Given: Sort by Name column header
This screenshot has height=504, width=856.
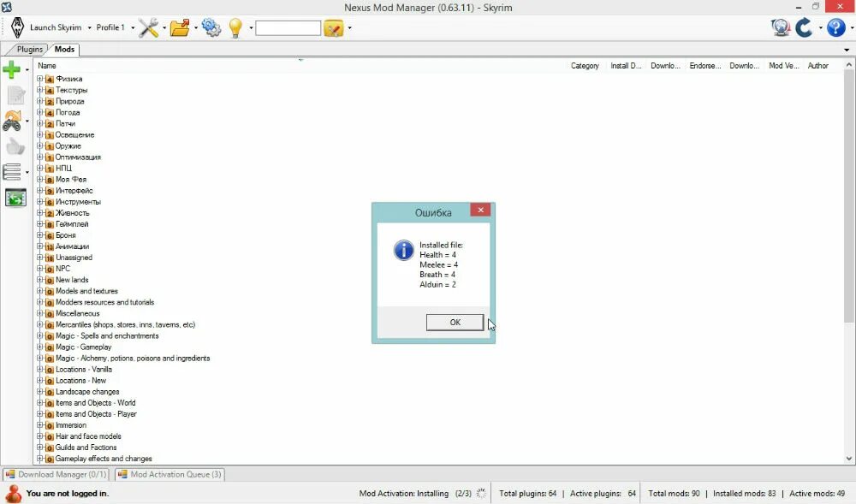Looking at the screenshot, I should (x=47, y=65).
